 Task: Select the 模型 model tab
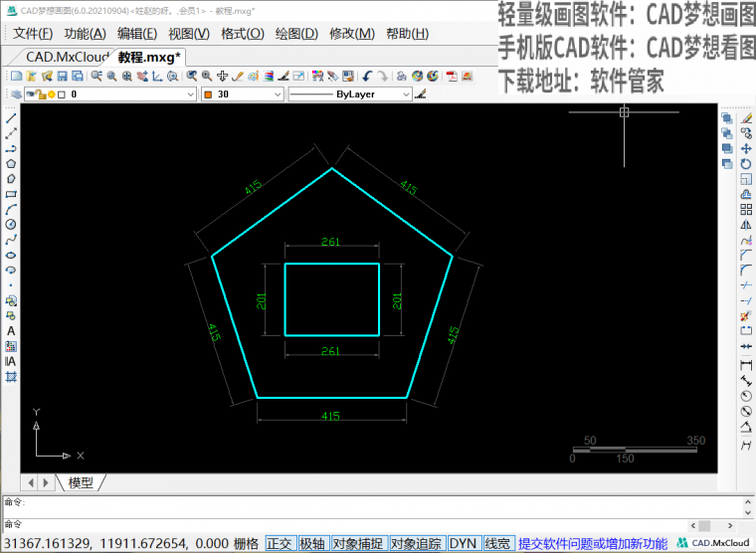click(81, 482)
